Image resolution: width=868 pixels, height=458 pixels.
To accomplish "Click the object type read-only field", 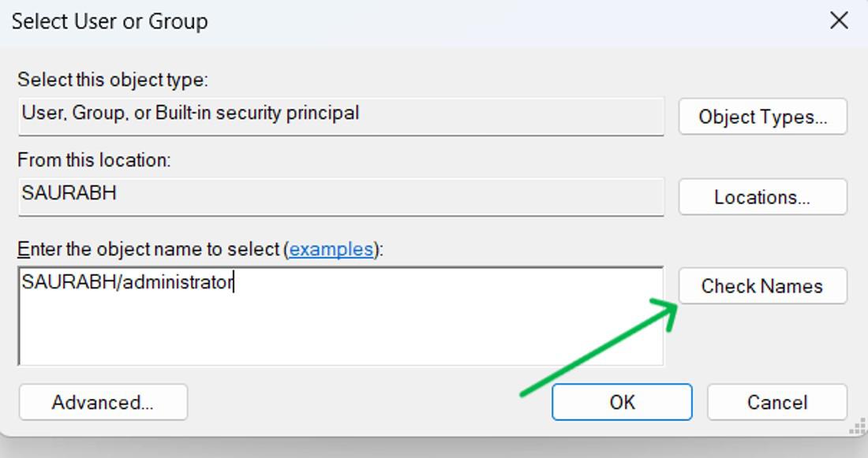I will (x=339, y=114).
